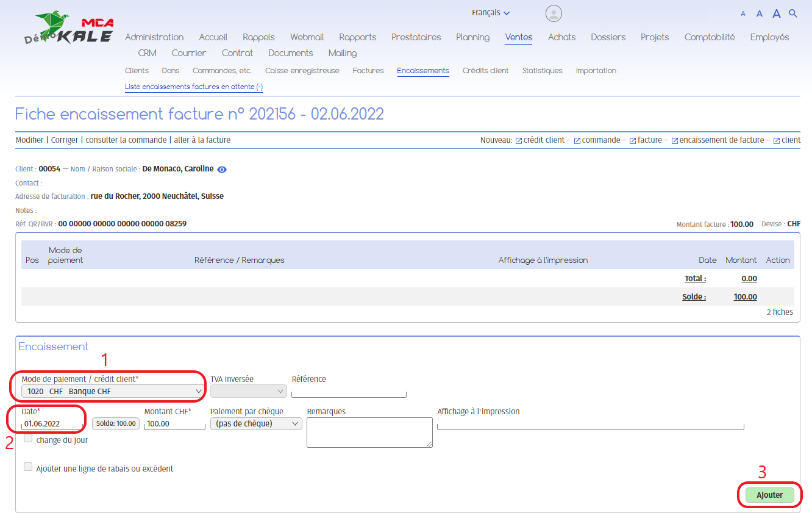This screenshot has height=521, width=812.
Task: Click aller à la facture link
Action: pos(202,140)
